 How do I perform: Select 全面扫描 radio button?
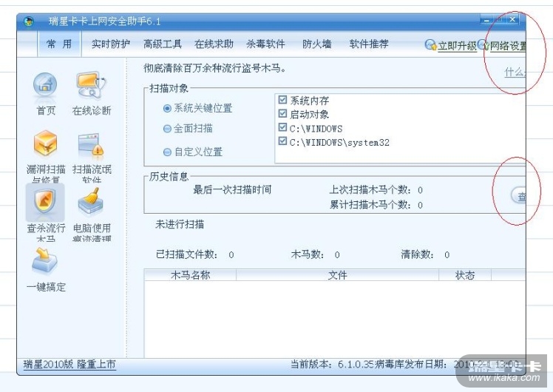click(x=167, y=129)
